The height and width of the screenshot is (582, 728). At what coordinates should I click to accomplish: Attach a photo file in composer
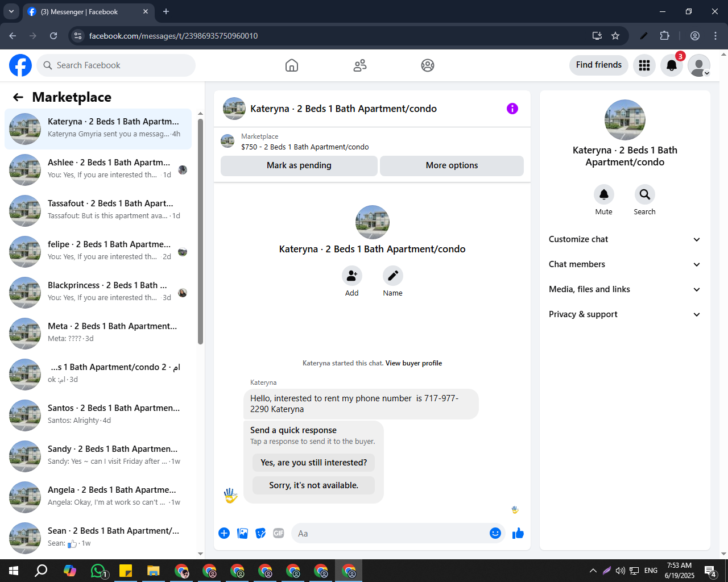click(x=242, y=533)
